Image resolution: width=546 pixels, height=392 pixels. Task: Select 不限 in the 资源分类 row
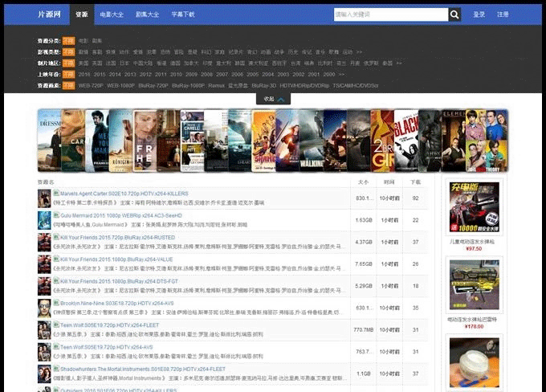tap(68, 41)
